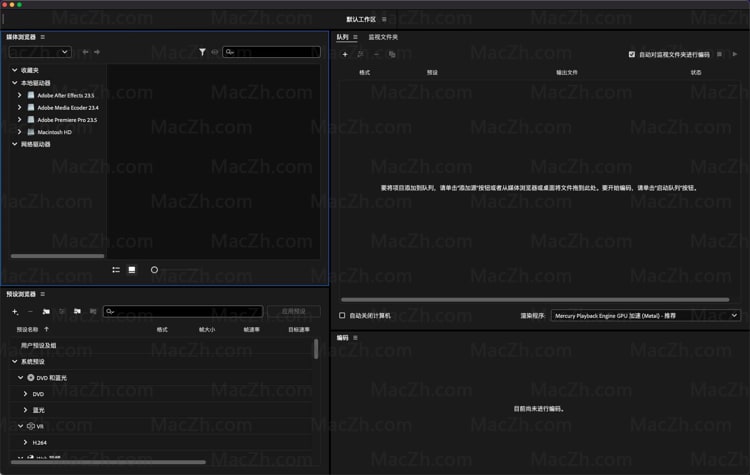The image size is (750, 475).
Task: Toggle the ingest eye icon next to the filter
Action: (215, 52)
